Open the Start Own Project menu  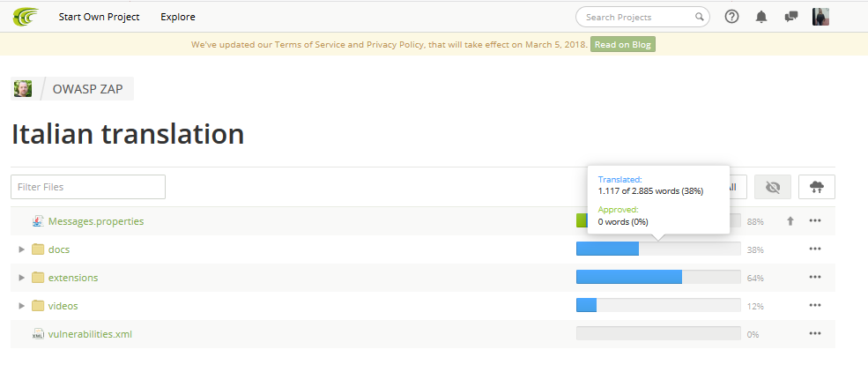pos(99,17)
